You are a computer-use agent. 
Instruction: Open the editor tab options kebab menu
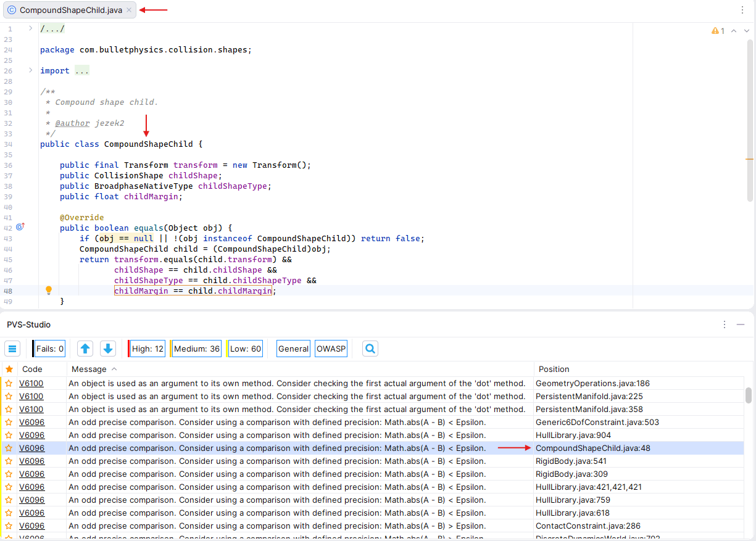[x=742, y=10]
